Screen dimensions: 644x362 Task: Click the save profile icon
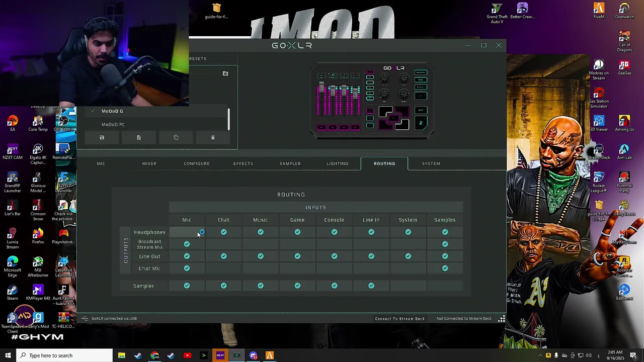[x=102, y=137]
